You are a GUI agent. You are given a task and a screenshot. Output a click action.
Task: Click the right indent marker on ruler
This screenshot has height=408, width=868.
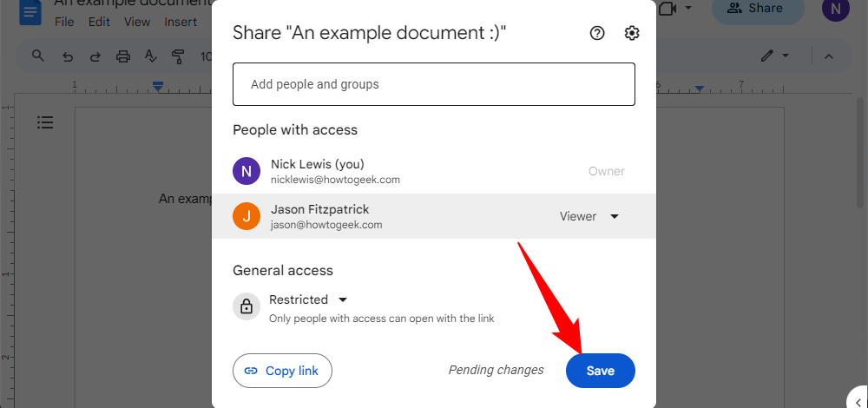[x=700, y=89]
